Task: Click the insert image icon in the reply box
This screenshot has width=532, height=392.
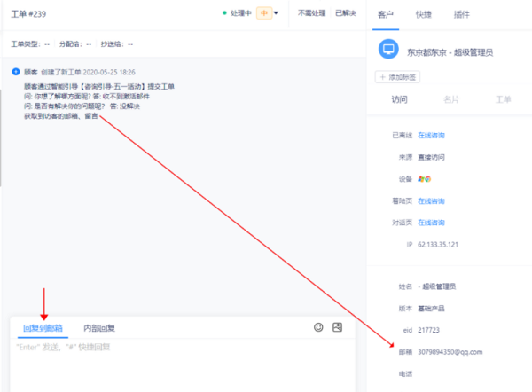Action: (x=337, y=327)
